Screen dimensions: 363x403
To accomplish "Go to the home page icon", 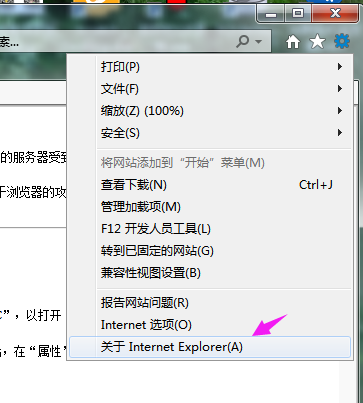I will 293,42.
